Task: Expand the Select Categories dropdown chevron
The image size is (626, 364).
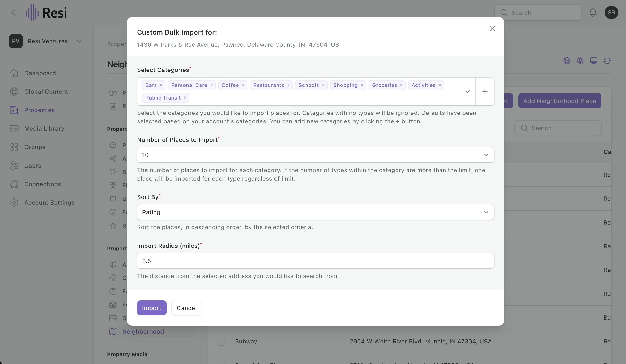Action: pyautogui.click(x=467, y=92)
